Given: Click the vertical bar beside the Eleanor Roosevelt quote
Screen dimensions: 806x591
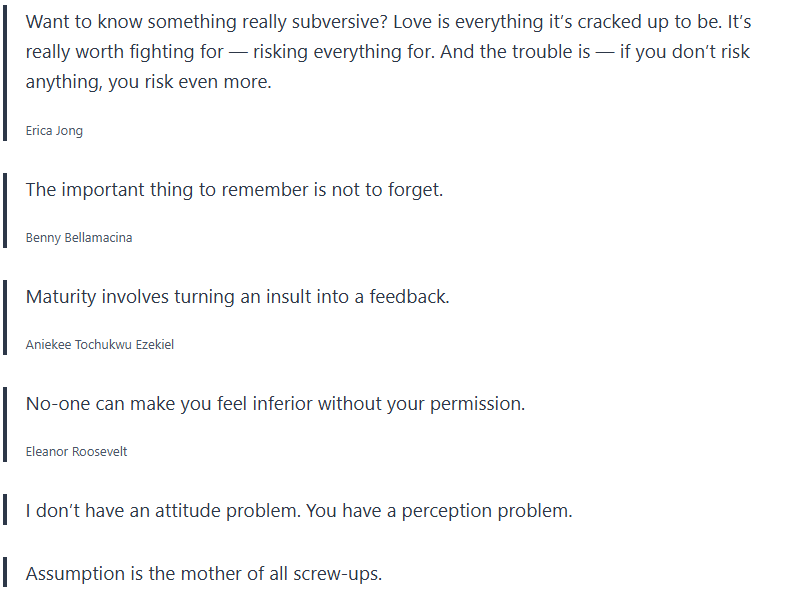Looking at the screenshot, I should 6,426.
